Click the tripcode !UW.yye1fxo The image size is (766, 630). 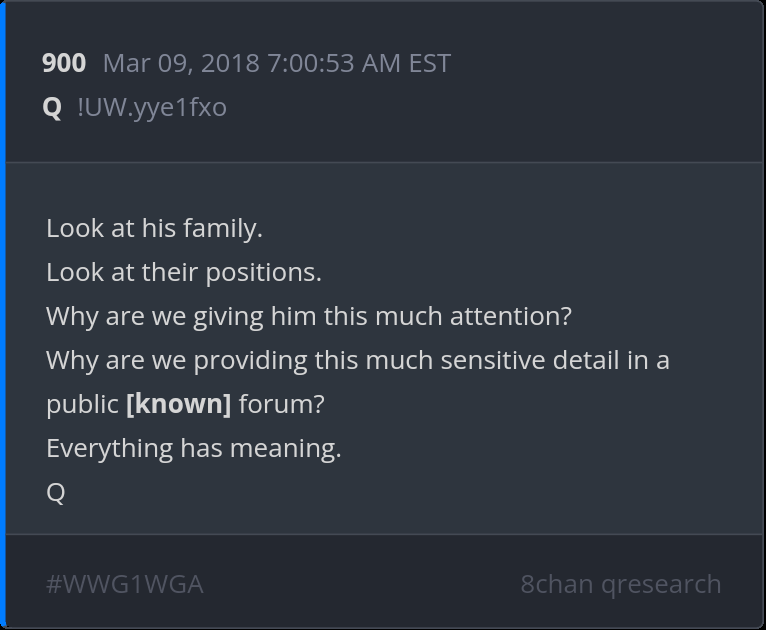[x=152, y=107]
